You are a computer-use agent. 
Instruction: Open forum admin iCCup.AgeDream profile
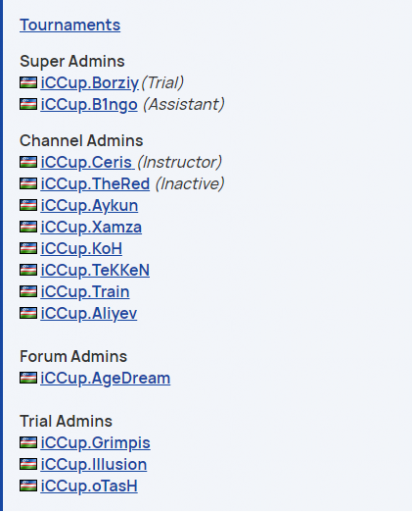point(105,378)
